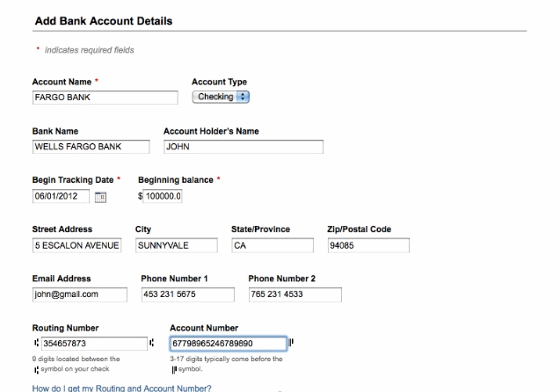
Task: Focus the City field showing SUNNYVALE
Action: pyautogui.click(x=177, y=245)
